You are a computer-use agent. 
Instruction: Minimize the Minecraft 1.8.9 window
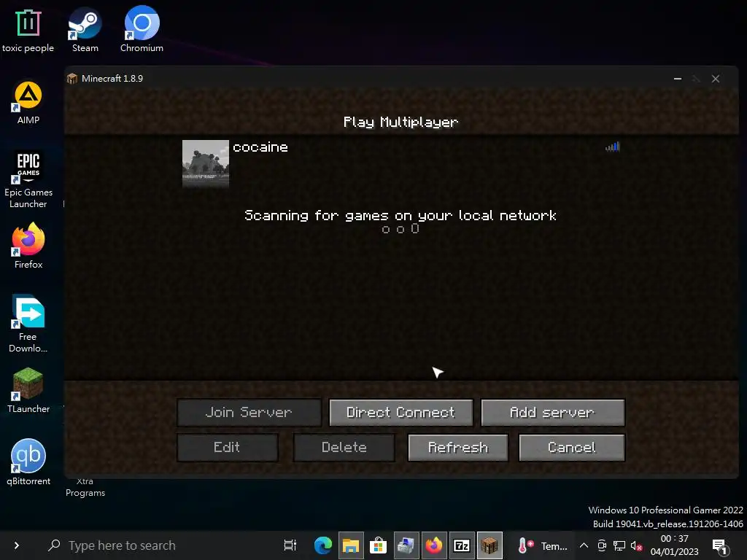point(678,79)
